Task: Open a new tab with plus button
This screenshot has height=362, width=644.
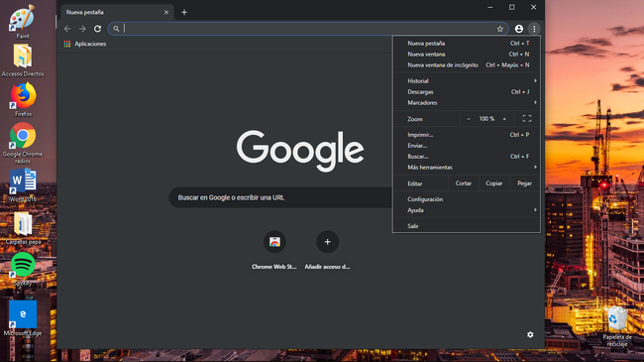Action: point(184,12)
